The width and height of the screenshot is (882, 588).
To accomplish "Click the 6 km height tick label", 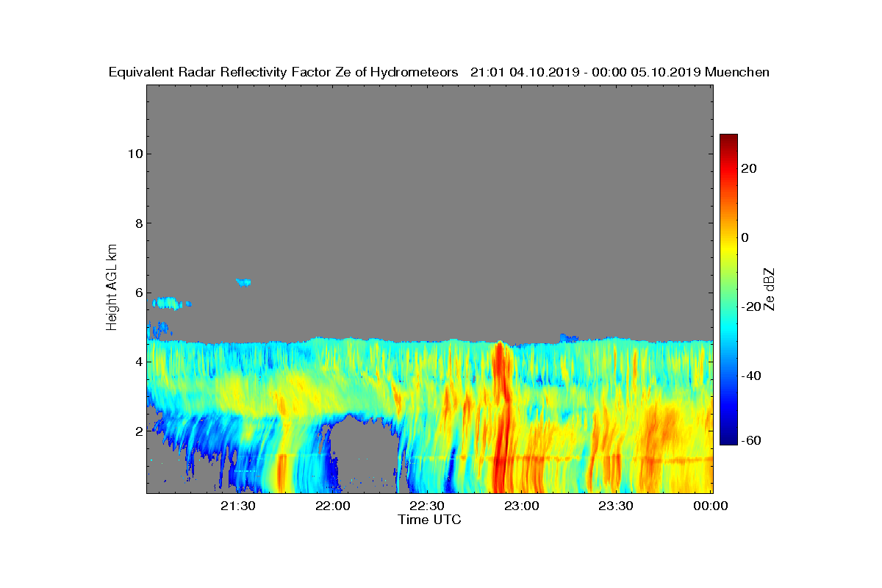I will coord(137,292).
